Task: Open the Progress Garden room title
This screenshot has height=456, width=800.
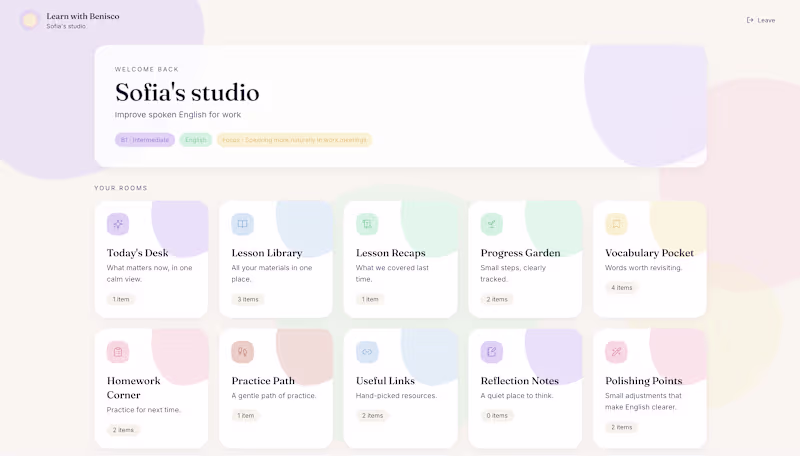Action: coord(520,253)
